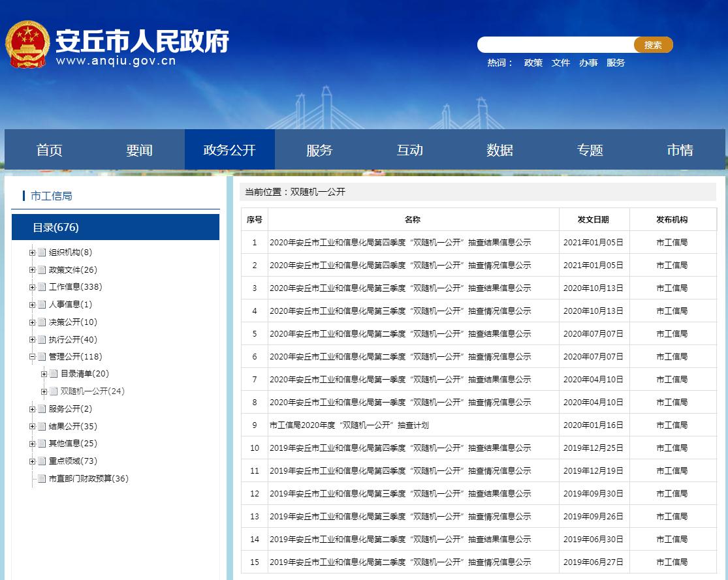Open the 专题 navigation tab

click(x=590, y=150)
